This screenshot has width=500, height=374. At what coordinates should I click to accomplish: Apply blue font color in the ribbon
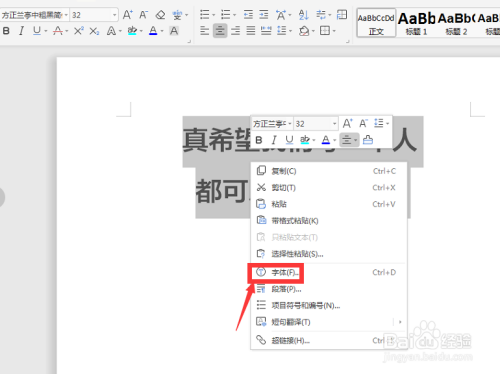153,31
